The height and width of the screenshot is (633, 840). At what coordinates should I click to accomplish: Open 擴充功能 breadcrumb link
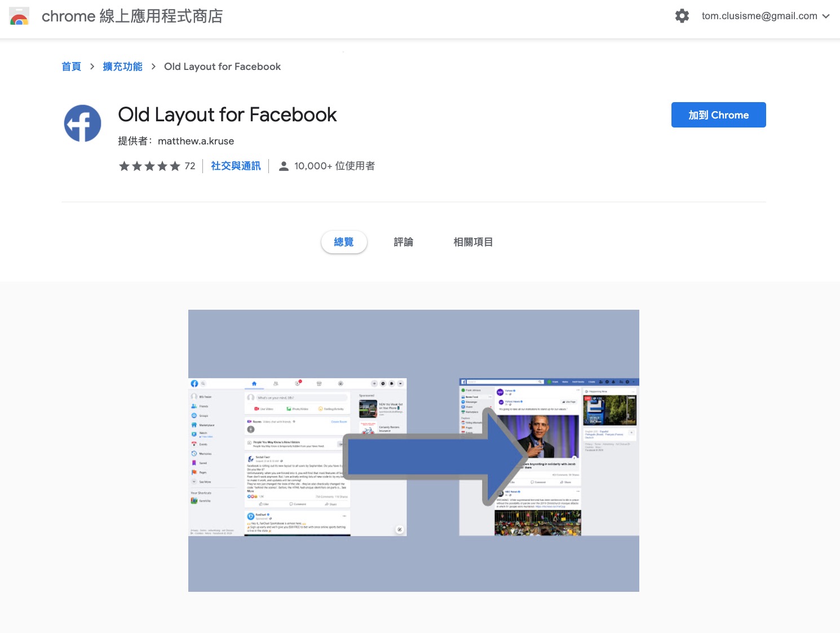pos(122,67)
